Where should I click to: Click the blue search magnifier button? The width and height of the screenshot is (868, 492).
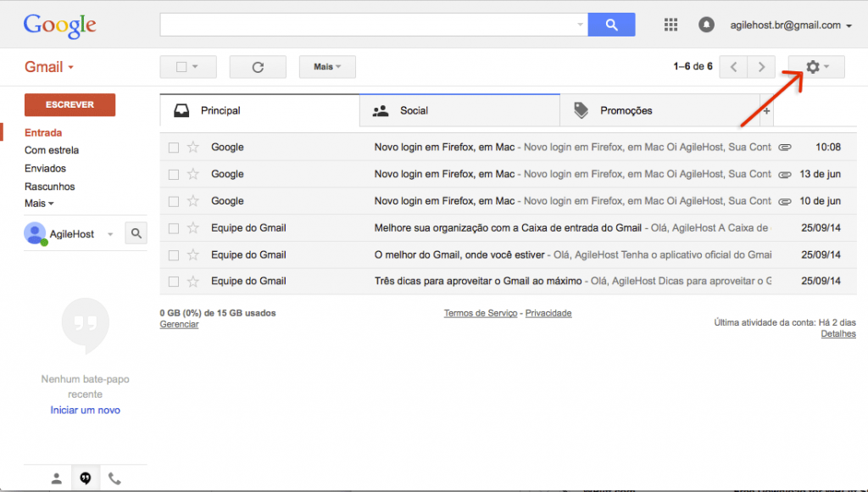point(611,25)
